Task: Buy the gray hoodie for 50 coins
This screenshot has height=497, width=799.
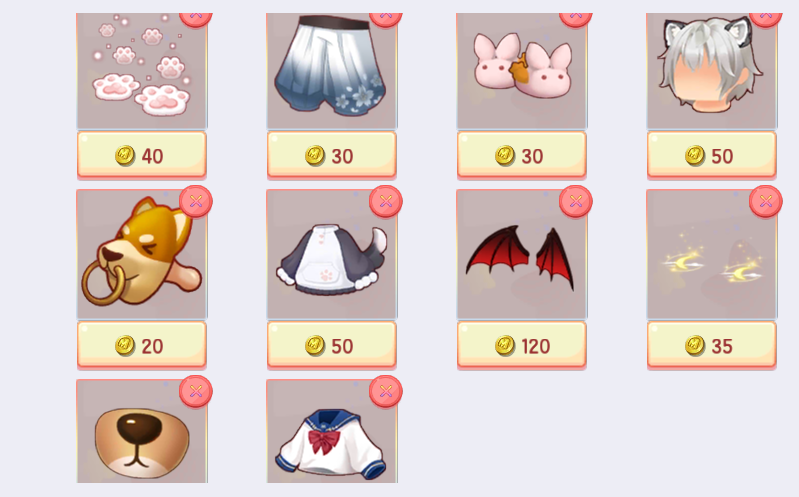Action: tap(332, 345)
